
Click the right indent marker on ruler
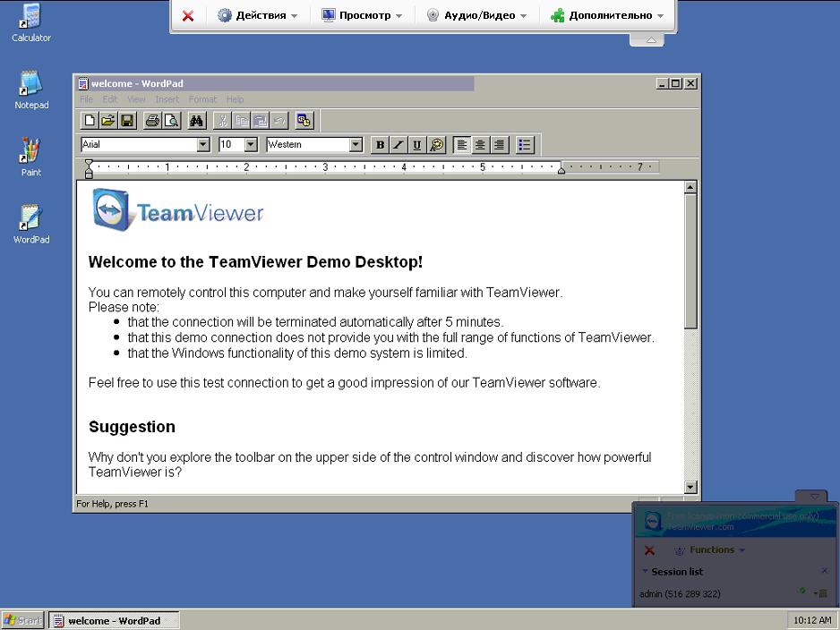coord(561,170)
